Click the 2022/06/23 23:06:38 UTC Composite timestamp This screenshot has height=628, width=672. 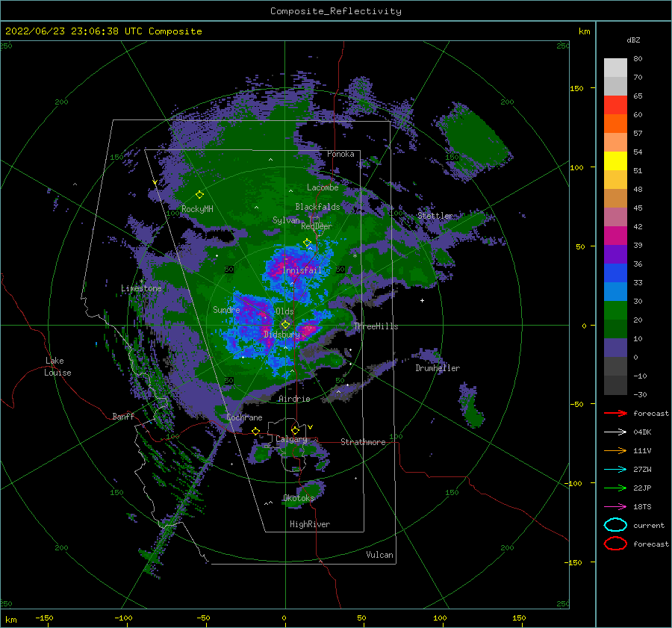(x=103, y=31)
